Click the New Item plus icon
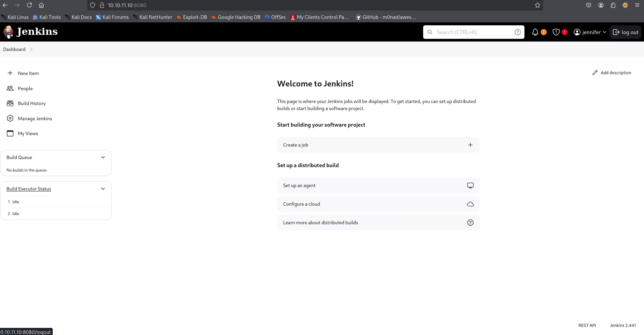The height and width of the screenshot is (335, 644). click(10, 73)
